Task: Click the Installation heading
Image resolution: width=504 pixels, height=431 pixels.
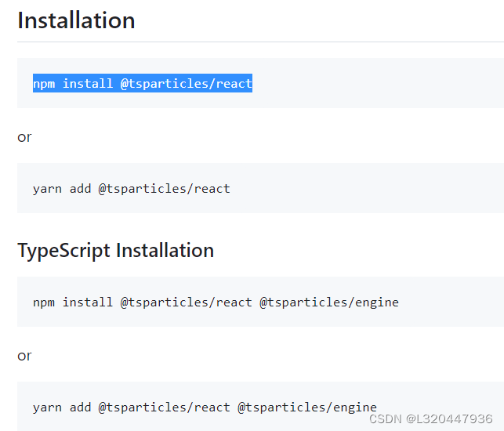Action: (x=76, y=20)
